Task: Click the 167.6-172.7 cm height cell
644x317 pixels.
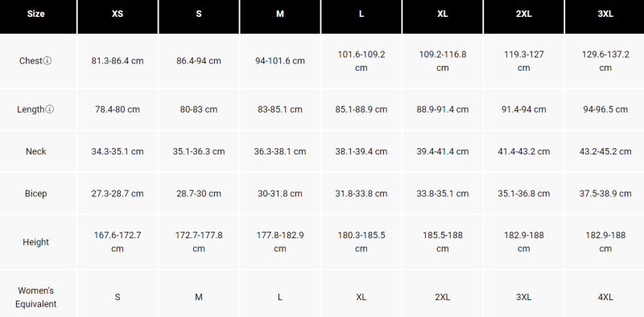Action: point(118,242)
